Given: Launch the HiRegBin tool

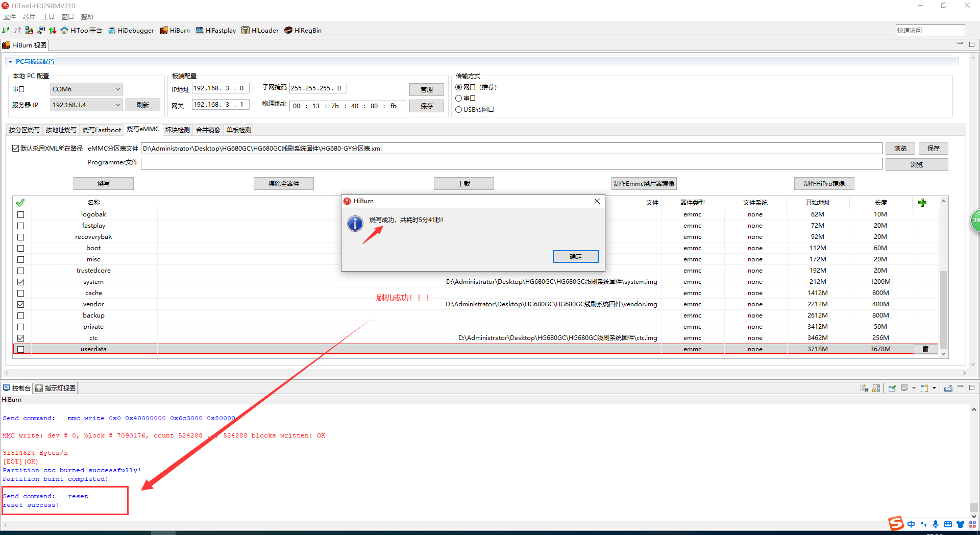Looking at the screenshot, I should (303, 30).
